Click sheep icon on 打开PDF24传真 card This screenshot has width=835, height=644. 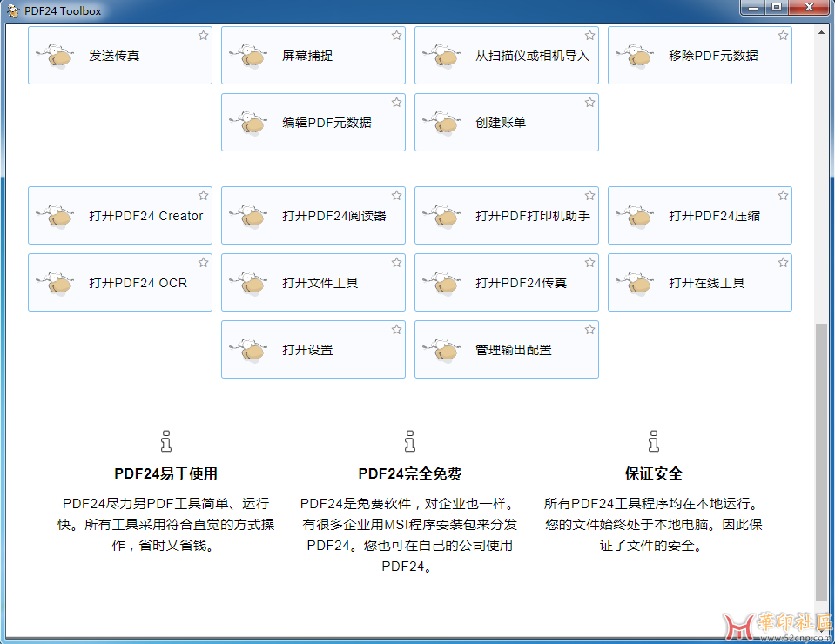point(442,283)
